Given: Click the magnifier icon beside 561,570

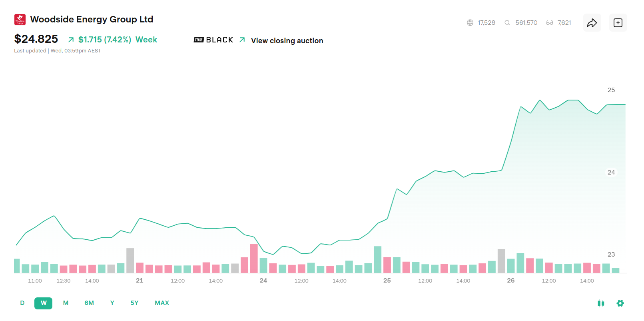Looking at the screenshot, I should (507, 23).
